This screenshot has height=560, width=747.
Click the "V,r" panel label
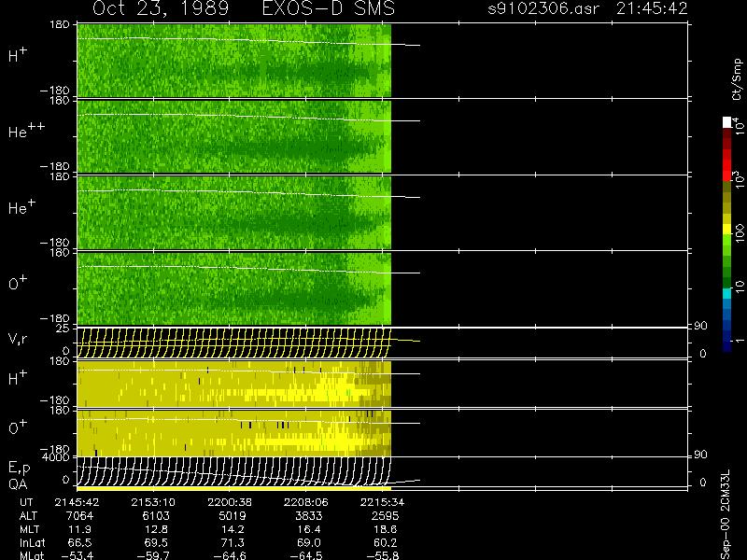pos(18,339)
